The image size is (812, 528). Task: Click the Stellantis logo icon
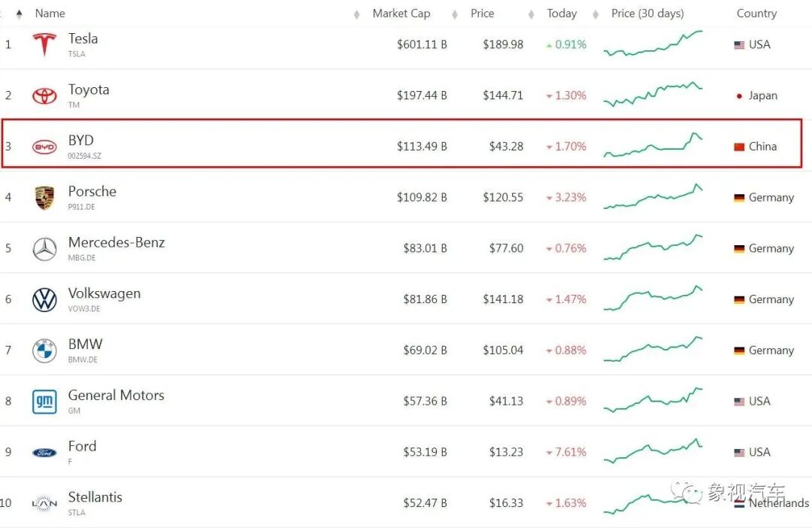click(x=44, y=504)
